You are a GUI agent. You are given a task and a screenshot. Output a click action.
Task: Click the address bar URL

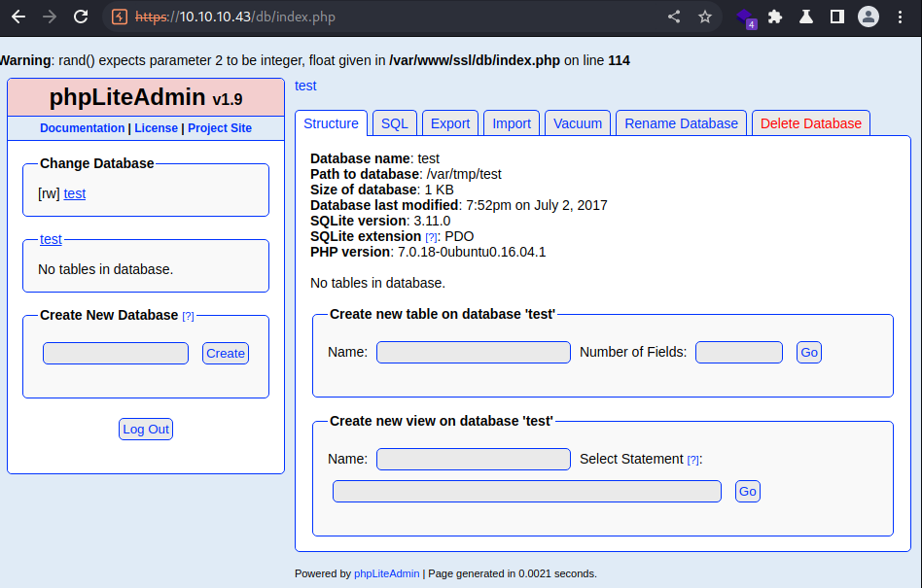point(235,17)
